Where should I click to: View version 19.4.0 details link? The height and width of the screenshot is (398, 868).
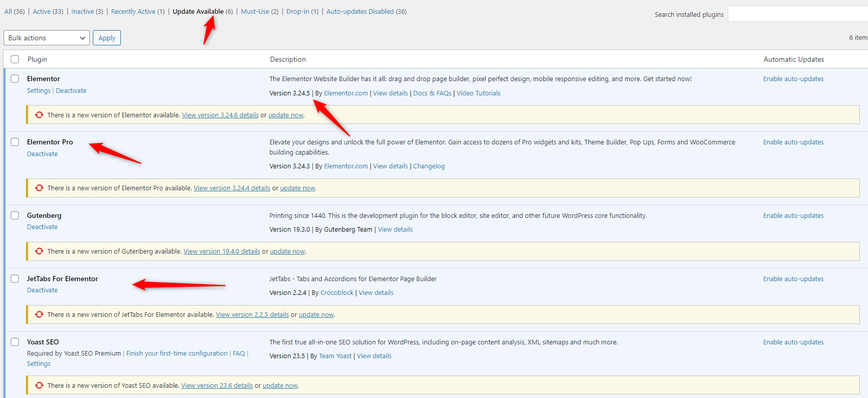click(222, 251)
